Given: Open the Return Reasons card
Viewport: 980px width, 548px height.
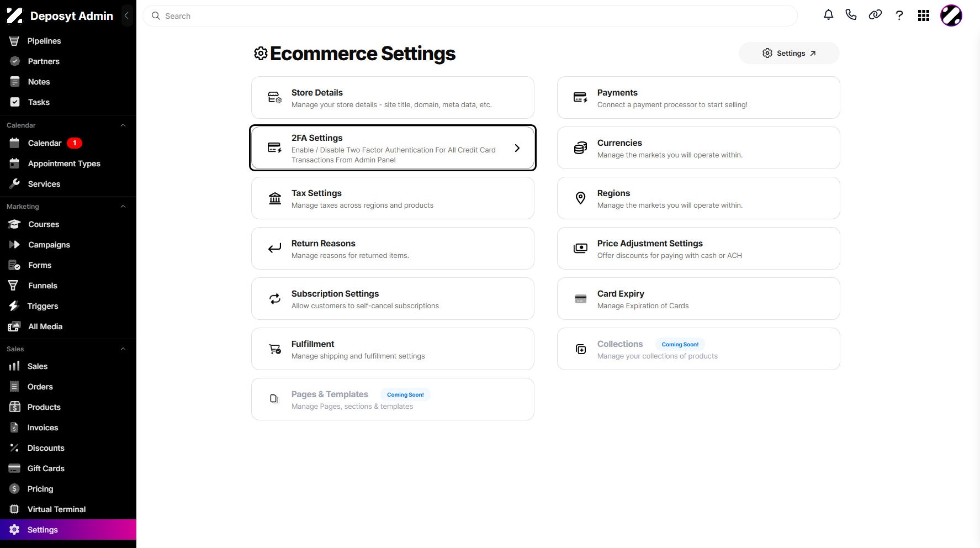Looking at the screenshot, I should 393,249.
